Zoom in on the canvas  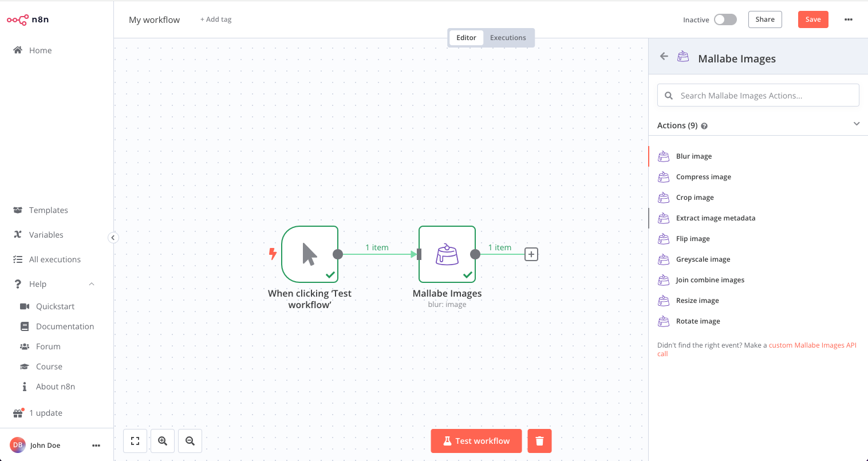(x=163, y=441)
